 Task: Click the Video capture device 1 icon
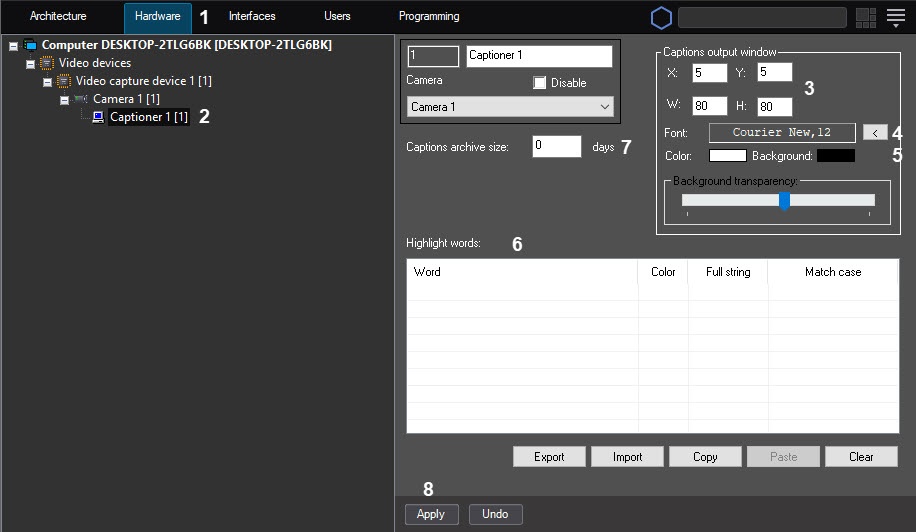pyautogui.click(x=64, y=81)
